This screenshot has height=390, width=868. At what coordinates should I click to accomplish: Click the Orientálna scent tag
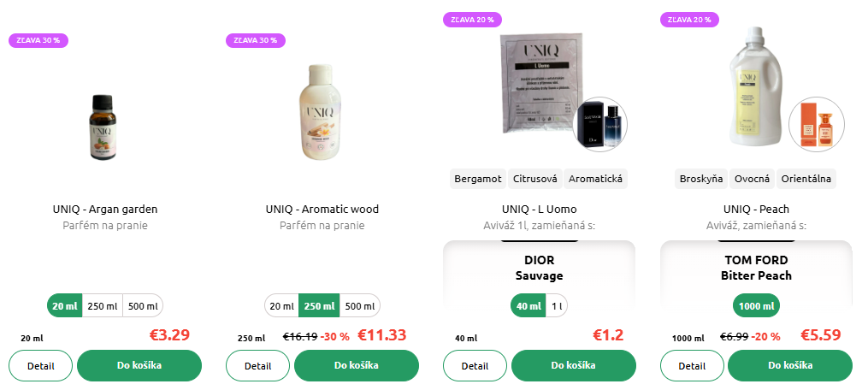pyautogui.click(x=806, y=179)
